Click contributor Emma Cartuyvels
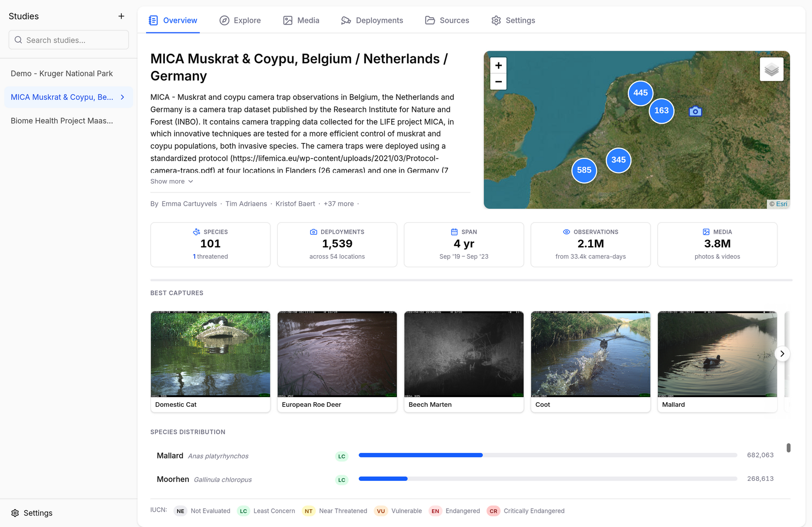 (x=189, y=204)
